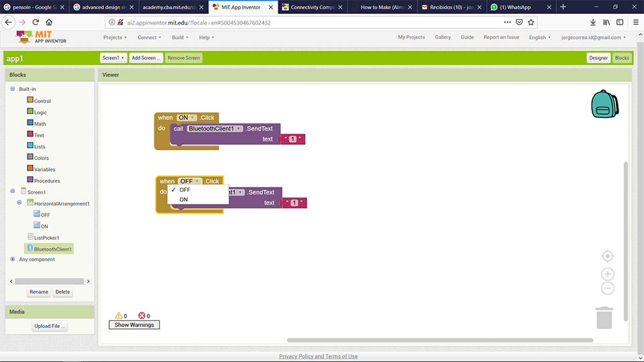Select BluetoothClient1 in the tree

[x=49, y=249]
